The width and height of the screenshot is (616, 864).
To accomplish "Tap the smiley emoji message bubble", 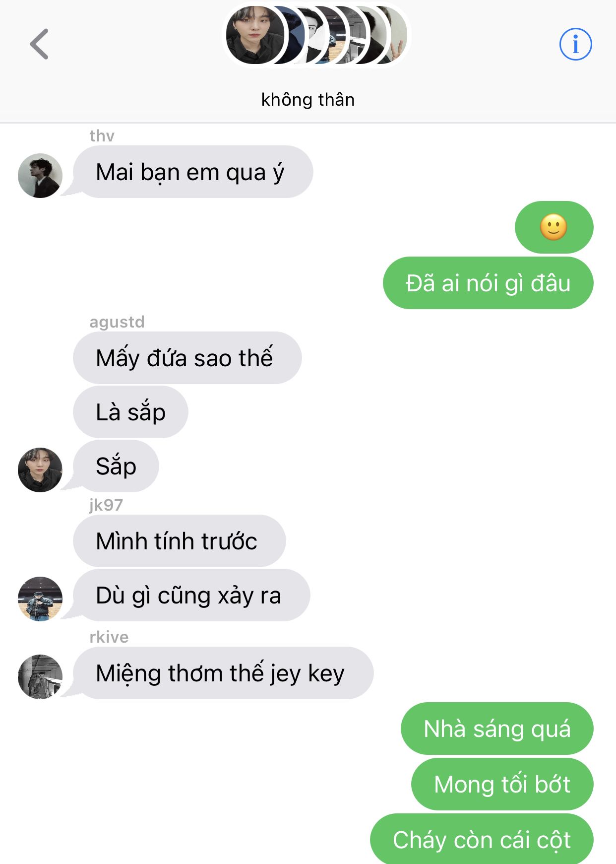I will click(554, 227).
